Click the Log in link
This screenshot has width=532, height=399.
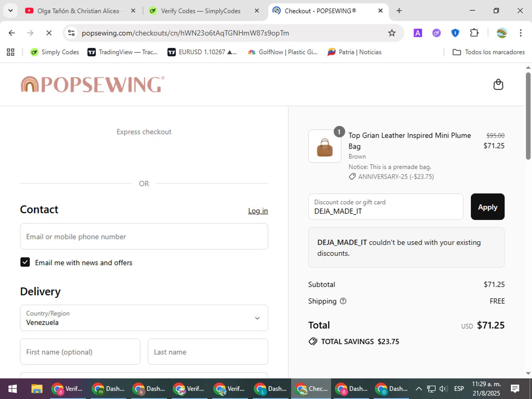coord(258,211)
